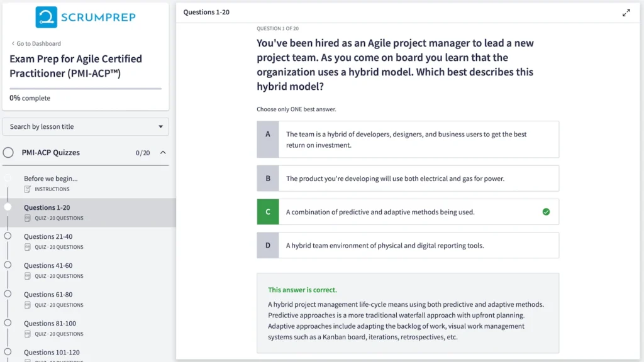Click quiz icon under Questions 21-40
This screenshot has height=362, width=644.
pyautogui.click(x=28, y=247)
